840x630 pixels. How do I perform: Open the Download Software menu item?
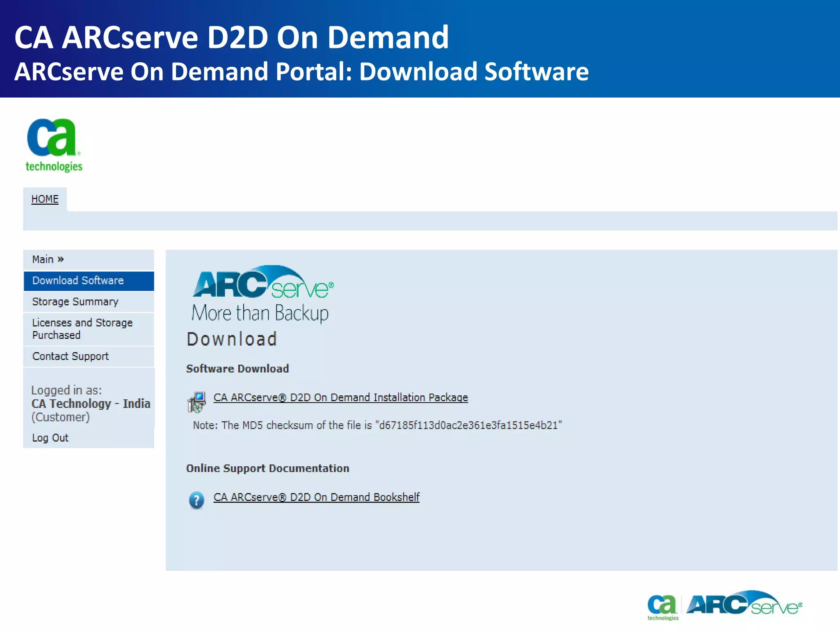tap(89, 281)
